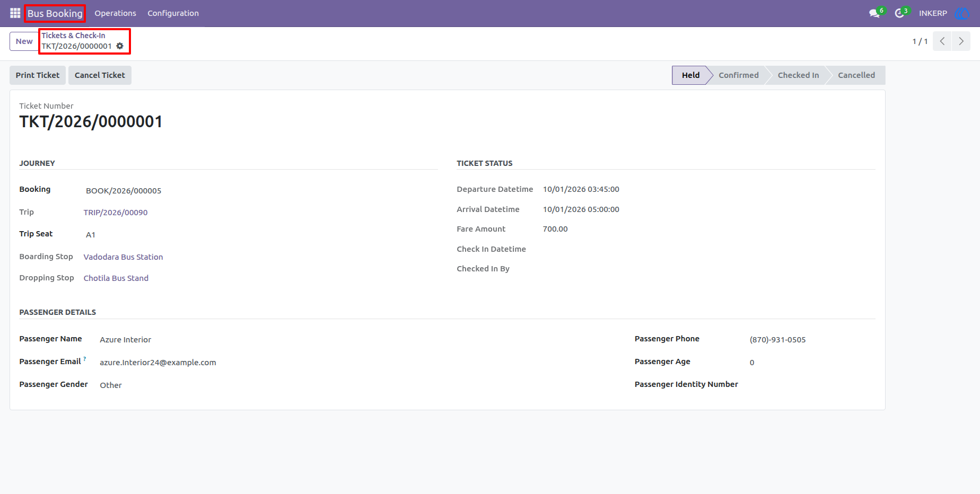This screenshot has height=494, width=980.
Task: Click the user avatar icon
Action: click(x=961, y=13)
